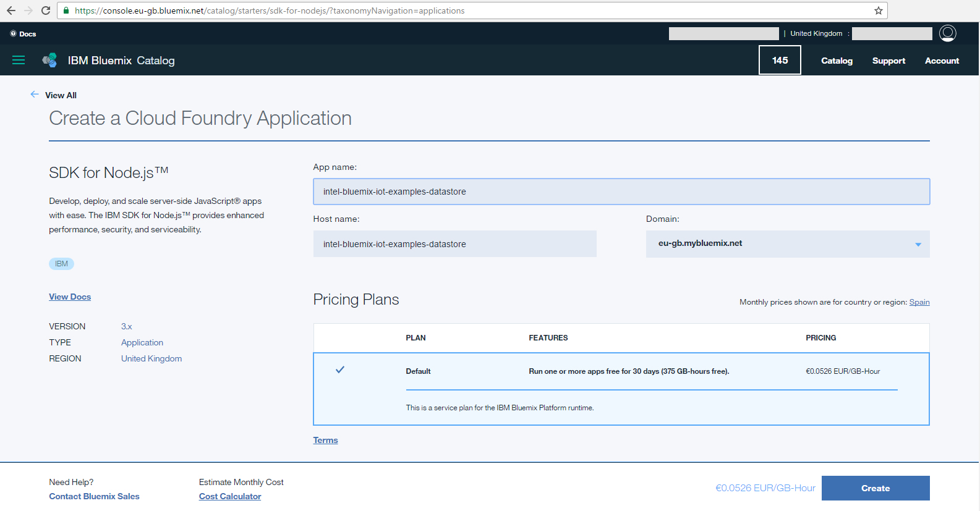Screen dimensions: 980x511
Task: Click the service plan description text
Action: click(500, 408)
